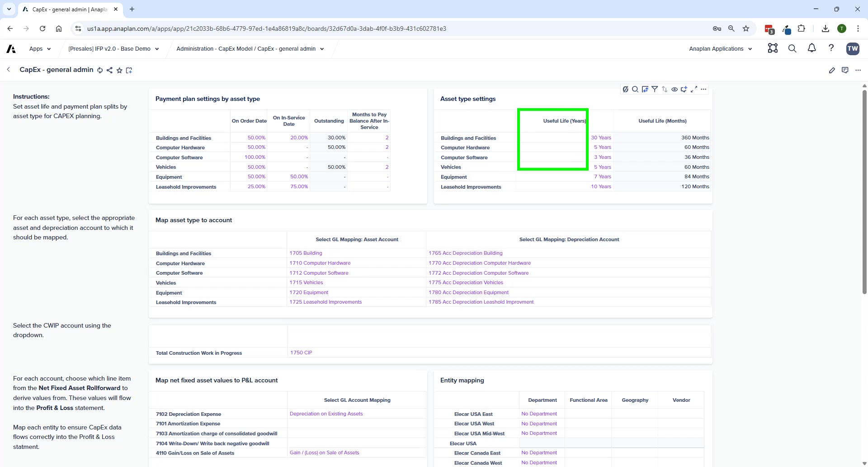Viewport: 868px width, 467px height.
Task: Expand the Anaplan Applications dropdown
Action: pos(720,48)
